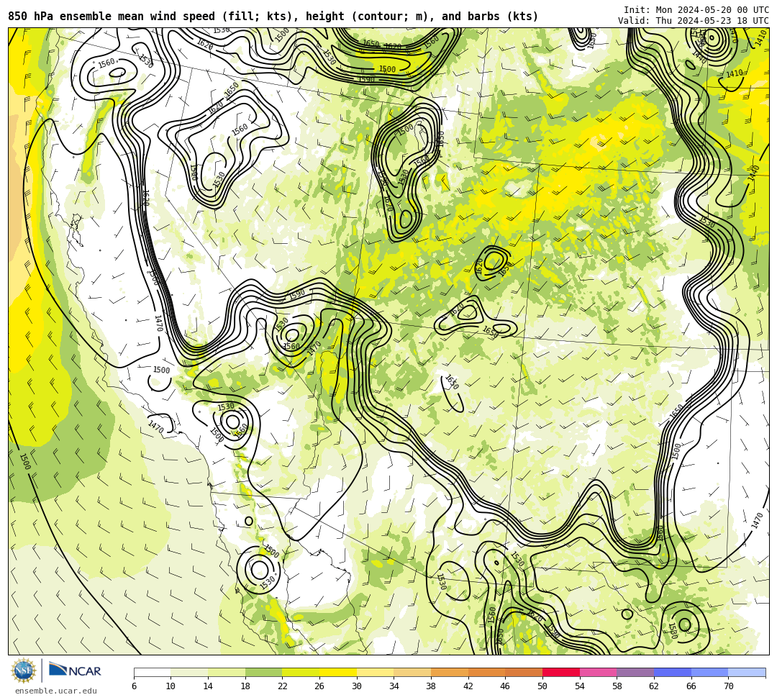The image size is (777, 700).
Task: Click the 'Valid: Thu 2024-05-23 18 UTC' text
Action: 694,21
